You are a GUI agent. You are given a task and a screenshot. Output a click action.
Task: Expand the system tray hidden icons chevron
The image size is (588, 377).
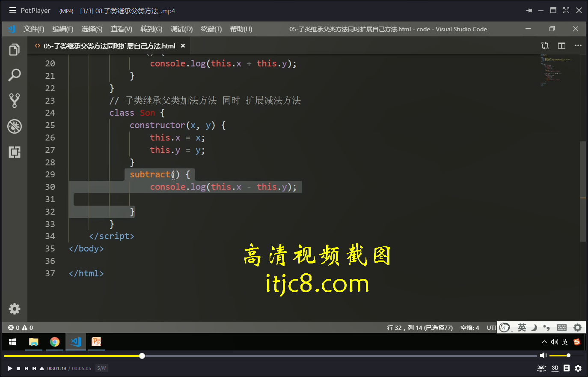(544, 342)
